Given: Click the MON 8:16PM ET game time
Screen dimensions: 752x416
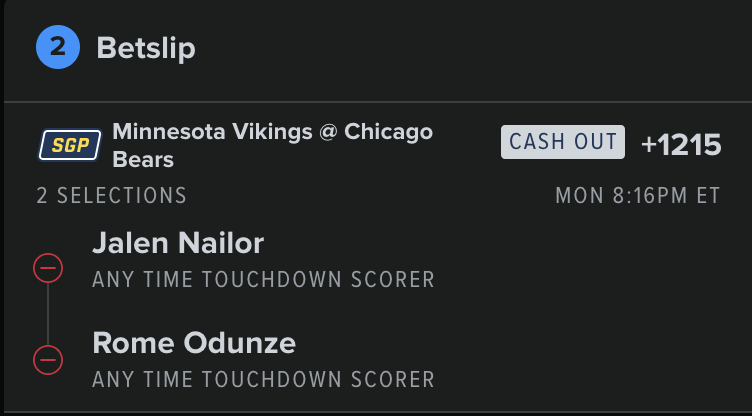Looking at the screenshot, I should point(638,196).
